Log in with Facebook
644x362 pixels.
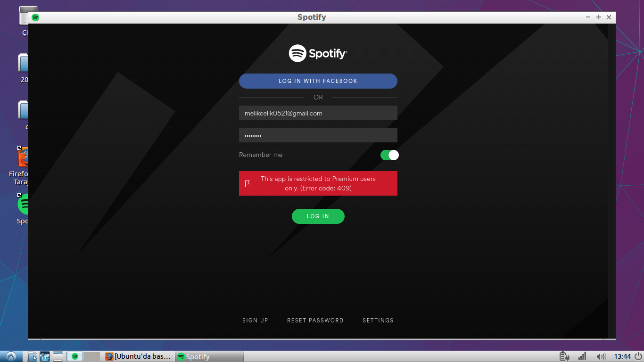(318, 81)
